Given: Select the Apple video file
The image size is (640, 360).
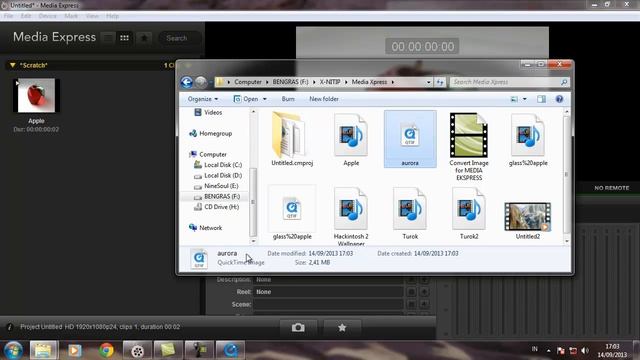Looking at the screenshot, I should pos(351,139).
